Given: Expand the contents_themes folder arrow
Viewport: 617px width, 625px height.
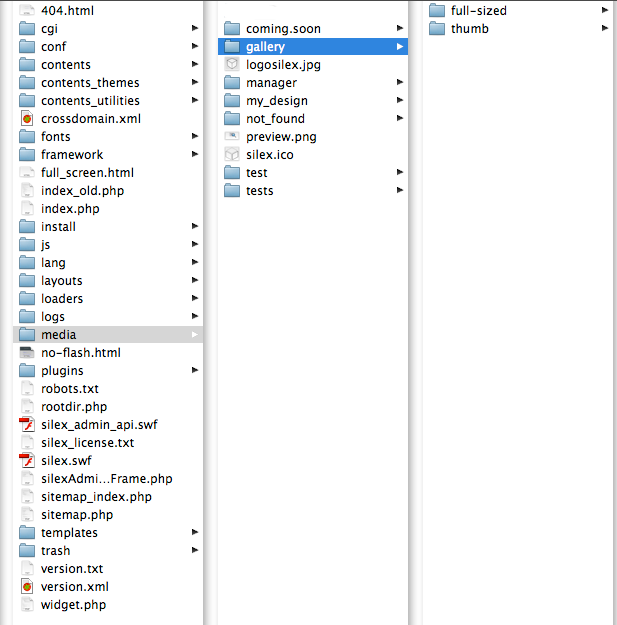Looking at the screenshot, I should 195,82.
